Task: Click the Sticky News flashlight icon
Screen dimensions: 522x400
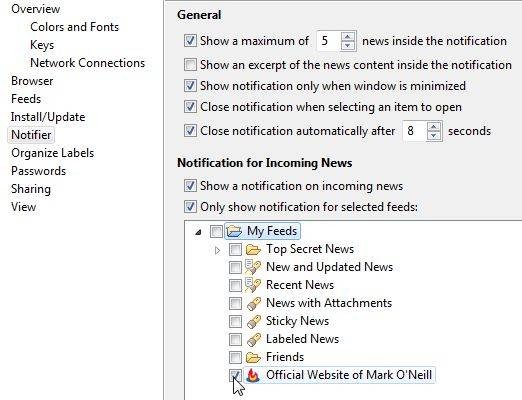Action: pos(253,321)
